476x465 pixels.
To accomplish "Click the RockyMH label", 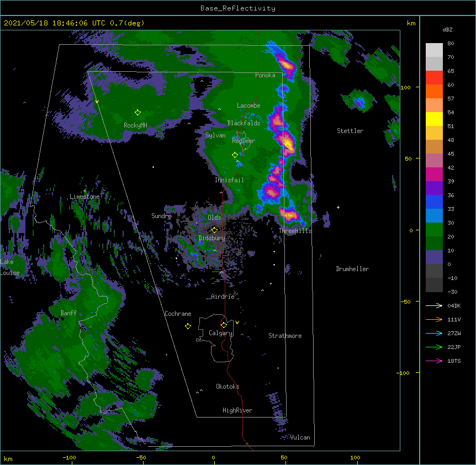I will pos(135,125).
